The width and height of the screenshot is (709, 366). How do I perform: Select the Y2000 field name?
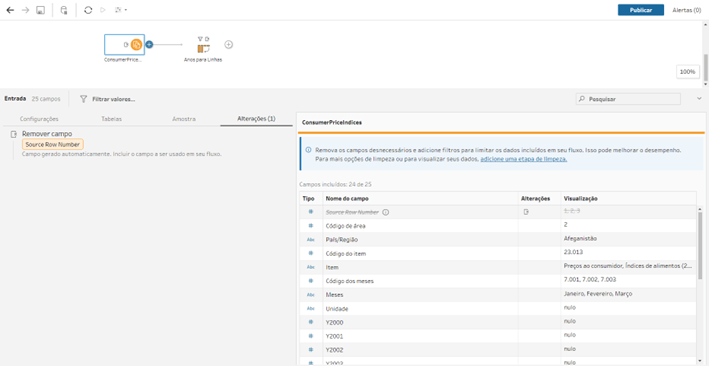334,323
